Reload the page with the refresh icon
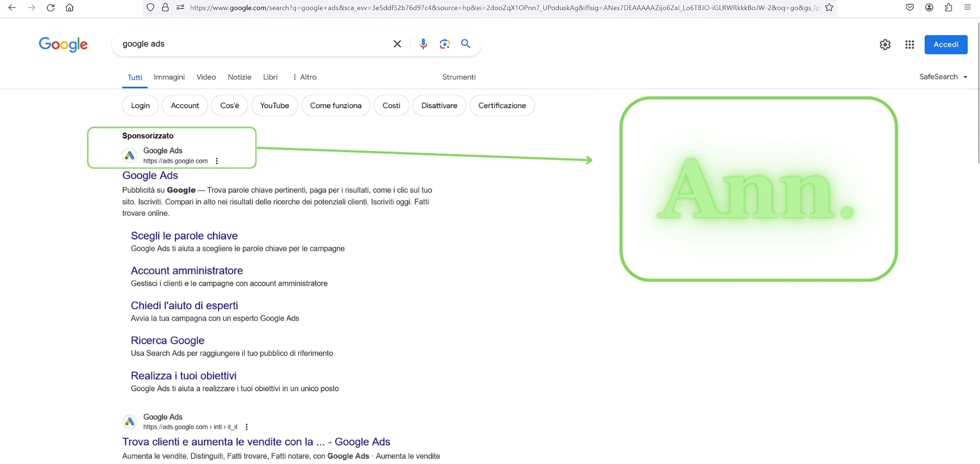This screenshot has width=980, height=464. pyautogui.click(x=51, y=8)
